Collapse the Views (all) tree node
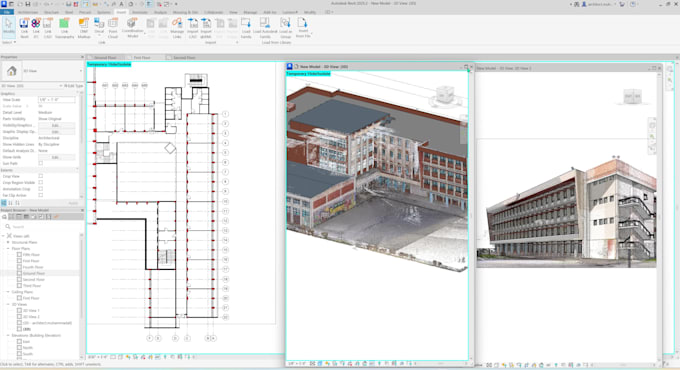The image size is (680, 370). click(x=3, y=236)
